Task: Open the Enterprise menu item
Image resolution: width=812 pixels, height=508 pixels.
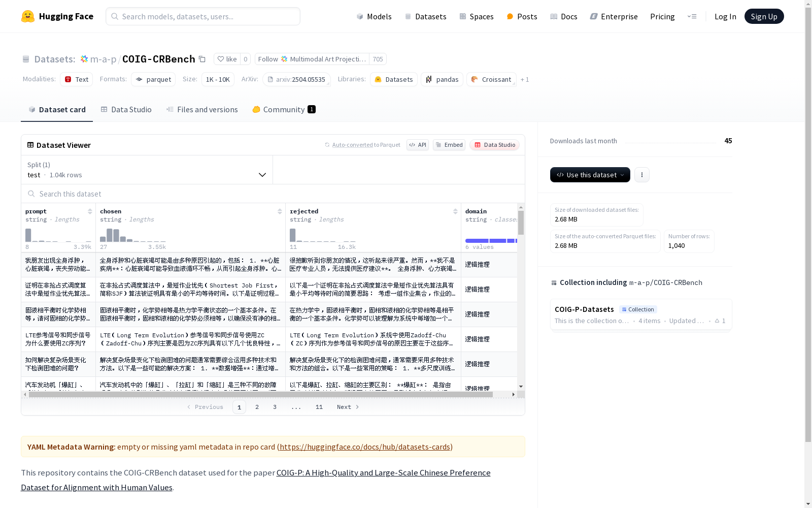Action: pyautogui.click(x=614, y=16)
